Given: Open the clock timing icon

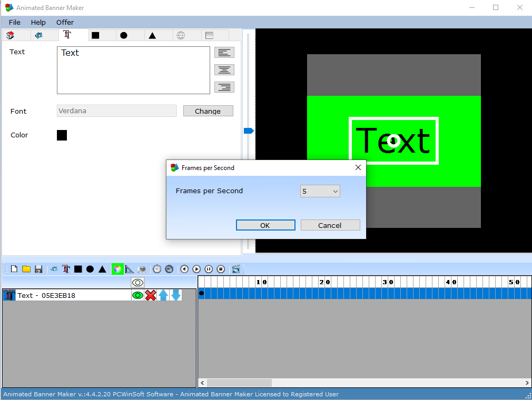Looking at the screenshot, I should (x=157, y=269).
